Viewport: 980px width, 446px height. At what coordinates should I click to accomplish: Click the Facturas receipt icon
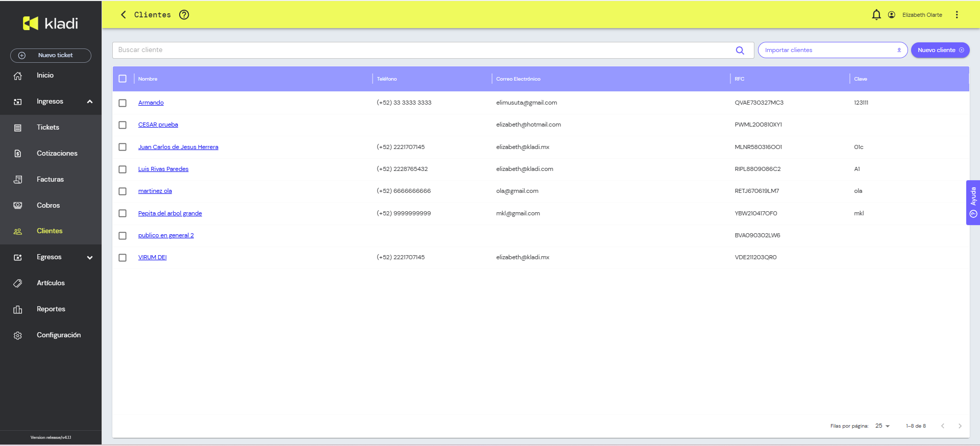(x=18, y=180)
